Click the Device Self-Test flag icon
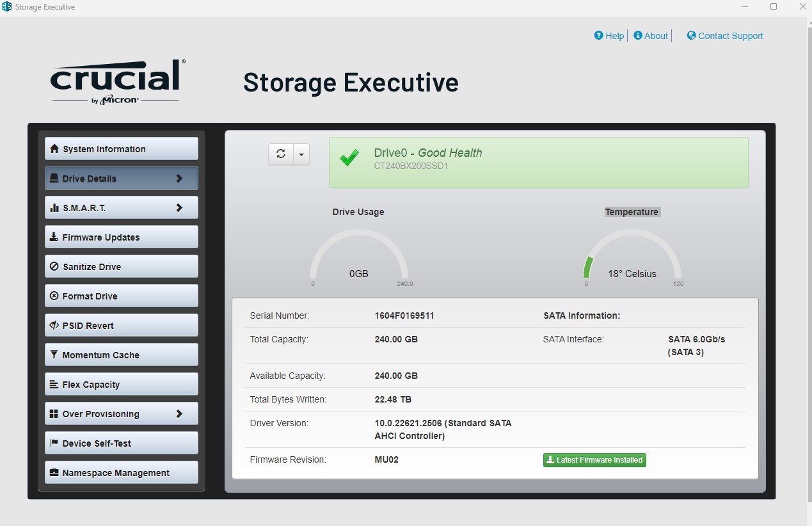The height and width of the screenshot is (526, 812). pos(54,443)
